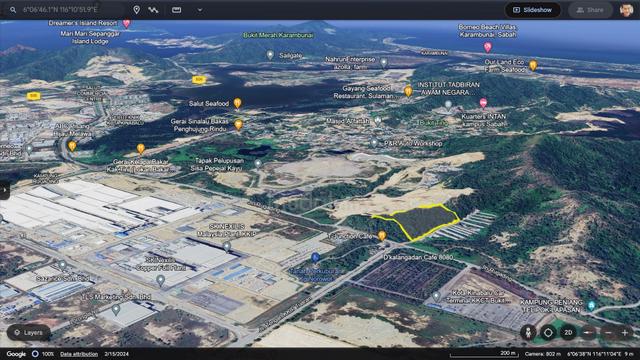Expand the toolbar dropdown arrow
The image size is (640, 360).
pos(200,10)
